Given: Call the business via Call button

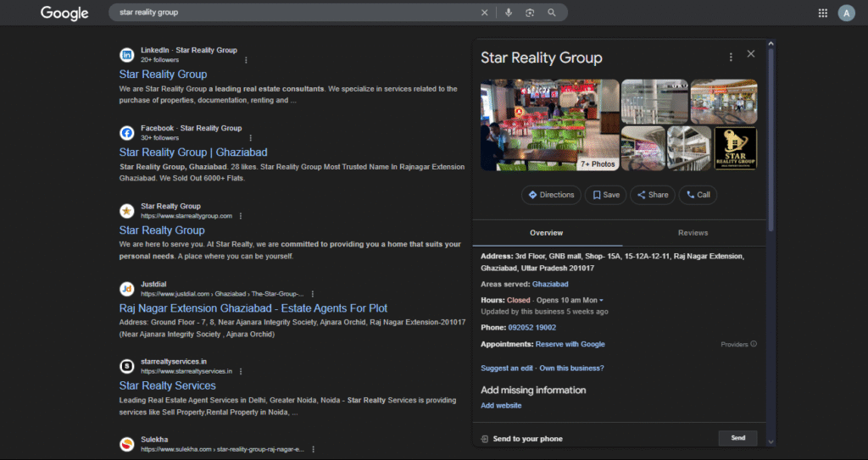Looking at the screenshot, I should click(698, 195).
